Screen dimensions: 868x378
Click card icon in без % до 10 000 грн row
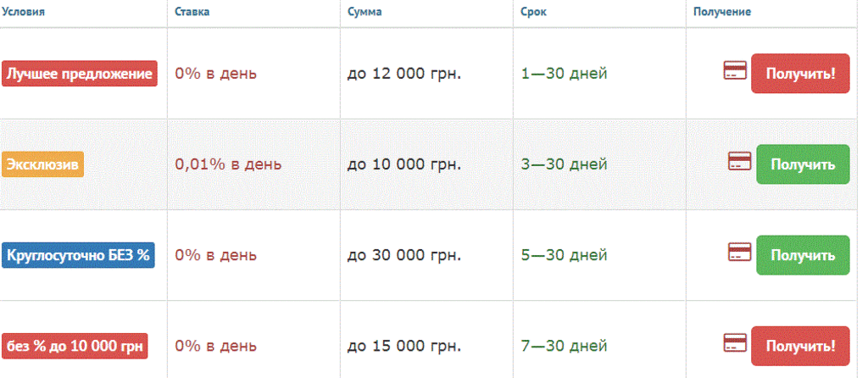[x=734, y=343]
